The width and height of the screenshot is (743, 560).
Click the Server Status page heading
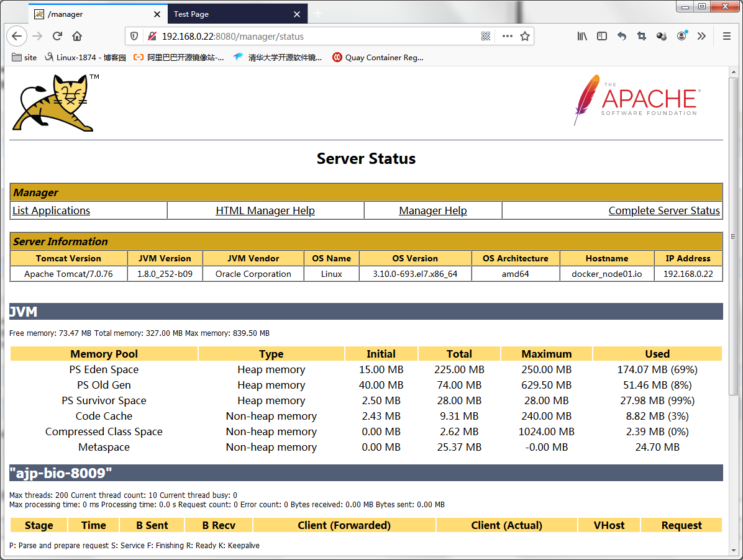coord(367,158)
